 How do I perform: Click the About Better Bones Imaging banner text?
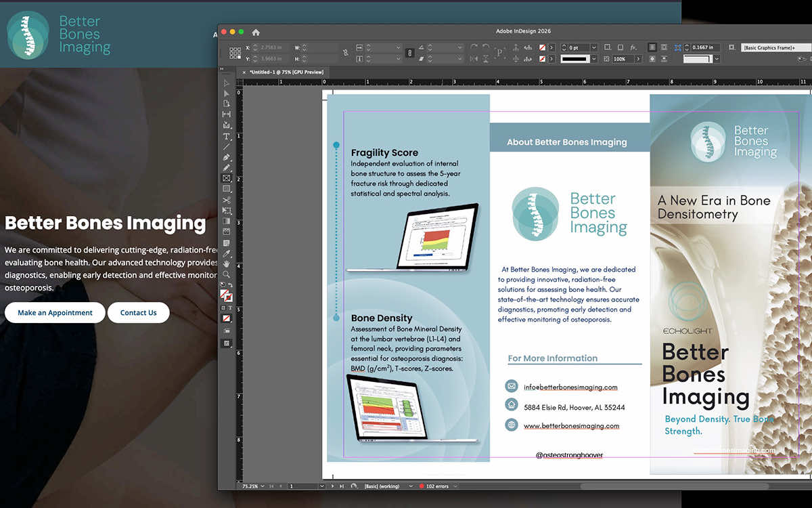[x=567, y=142]
